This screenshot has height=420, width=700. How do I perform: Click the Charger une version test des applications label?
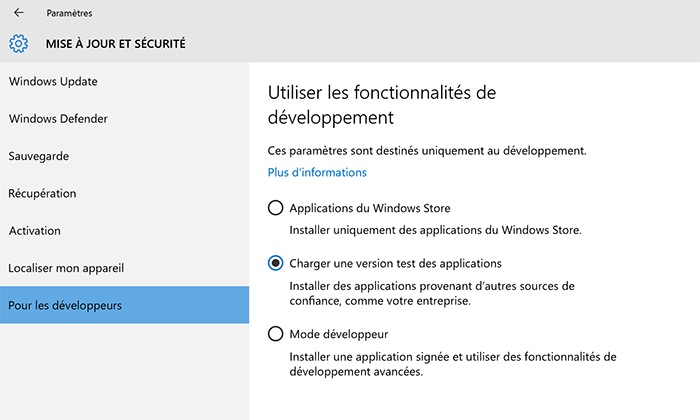(x=395, y=263)
